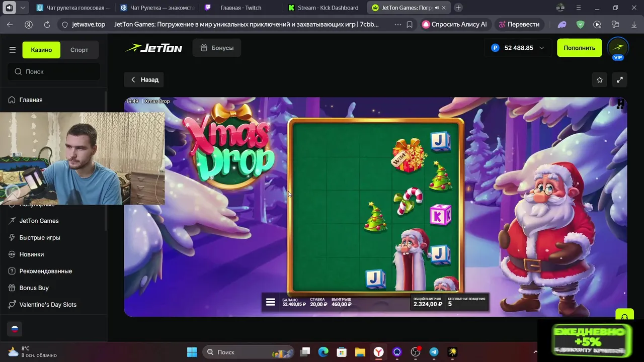
Task: Click the JetTon logo
Action: pyautogui.click(x=153, y=48)
